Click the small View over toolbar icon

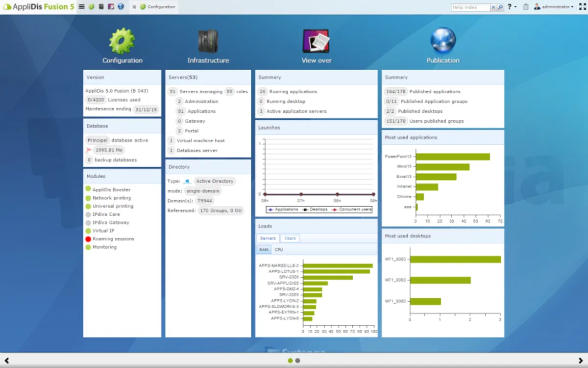(111, 7)
